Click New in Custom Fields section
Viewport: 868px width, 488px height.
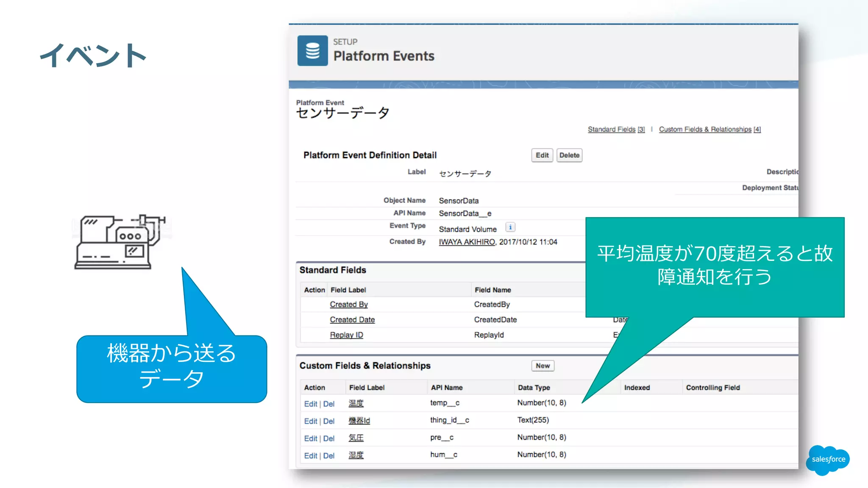pos(542,366)
